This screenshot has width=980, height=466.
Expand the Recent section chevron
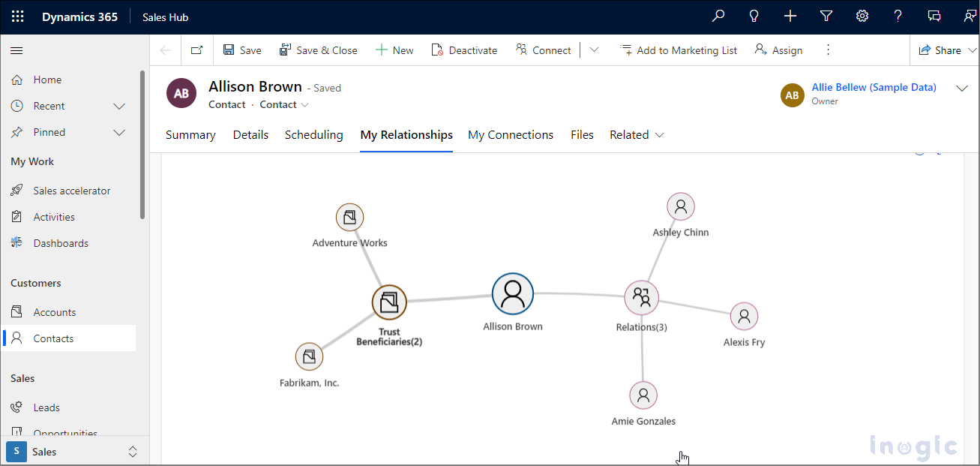tap(118, 107)
